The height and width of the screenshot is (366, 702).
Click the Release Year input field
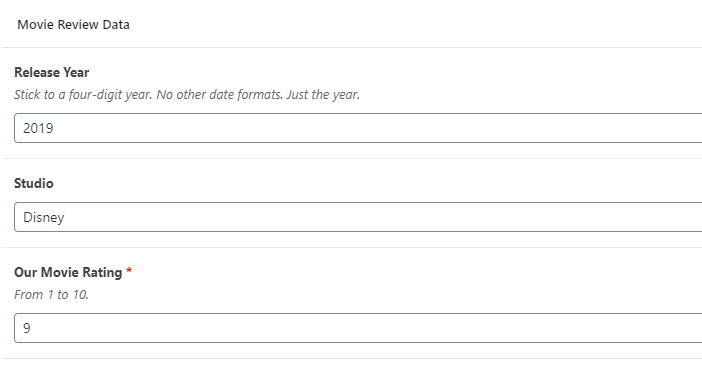[x=358, y=128]
